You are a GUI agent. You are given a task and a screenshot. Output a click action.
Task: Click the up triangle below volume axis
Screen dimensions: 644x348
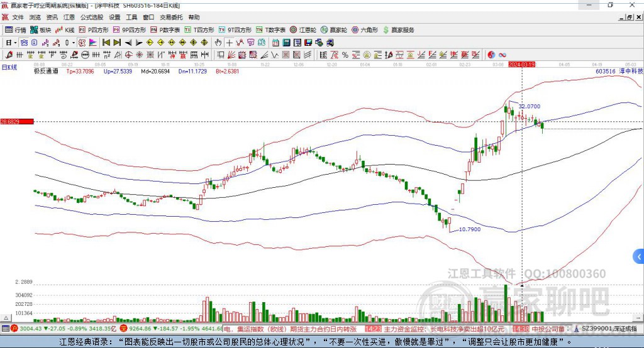(6, 318)
